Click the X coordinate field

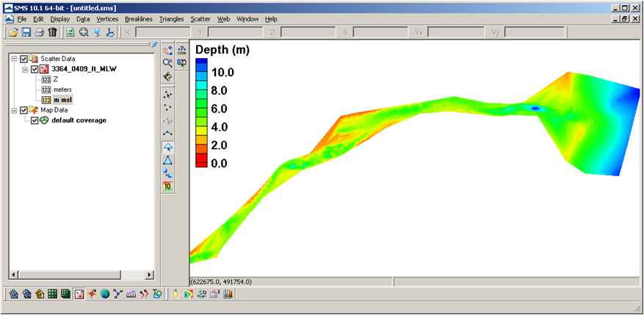[x=162, y=32]
